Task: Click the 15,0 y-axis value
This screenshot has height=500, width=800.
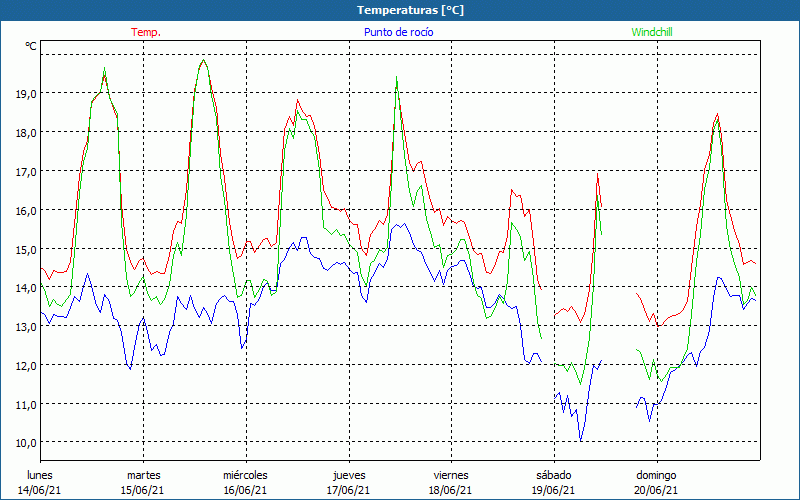Action: pos(26,249)
